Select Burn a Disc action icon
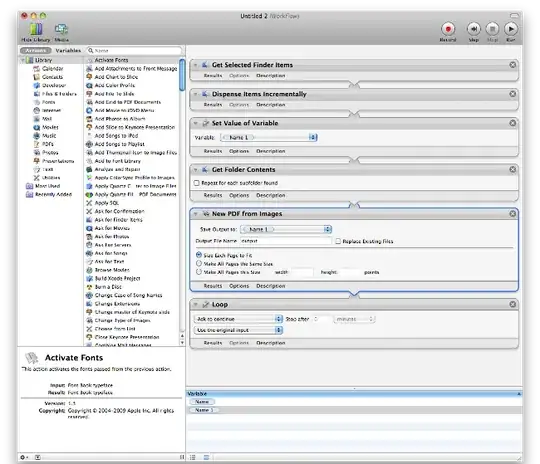Image resolution: width=540 pixels, height=464 pixels. [x=89, y=287]
